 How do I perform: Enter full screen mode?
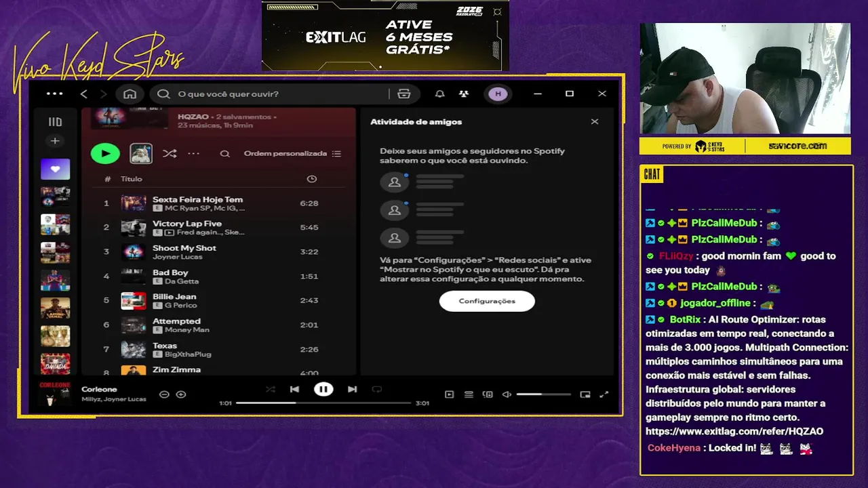[x=604, y=394]
